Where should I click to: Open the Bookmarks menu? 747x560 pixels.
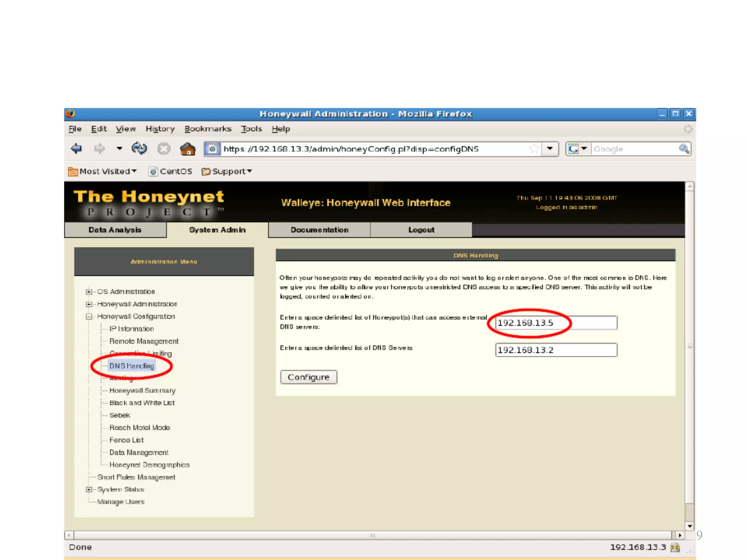coord(208,129)
